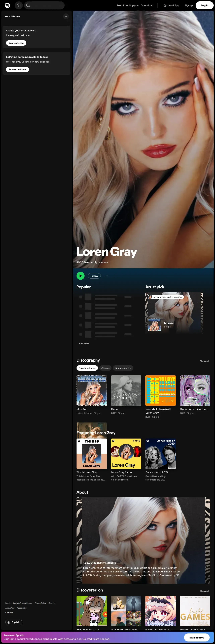Click Dance Hits of 2019 title text

coord(157,472)
